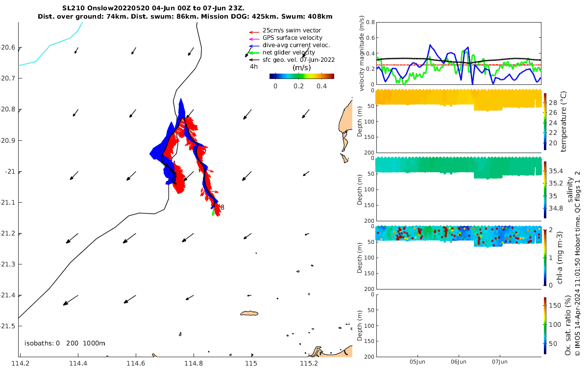This screenshot has width=588, height=368.
Task: Click the '06Jun' time axis tick label
Action: point(459,361)
